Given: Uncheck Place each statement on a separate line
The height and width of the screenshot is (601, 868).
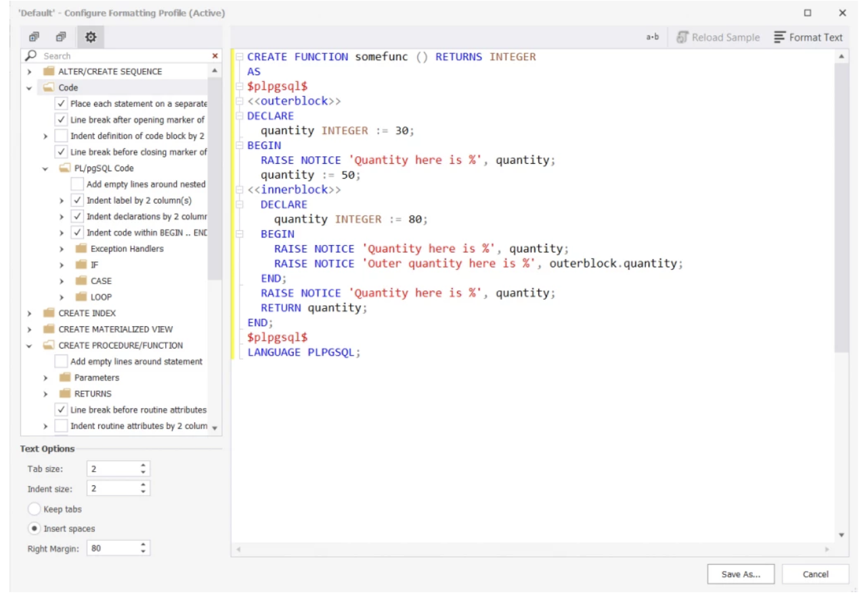Looking at the screenshot, I should click(61, 104).
